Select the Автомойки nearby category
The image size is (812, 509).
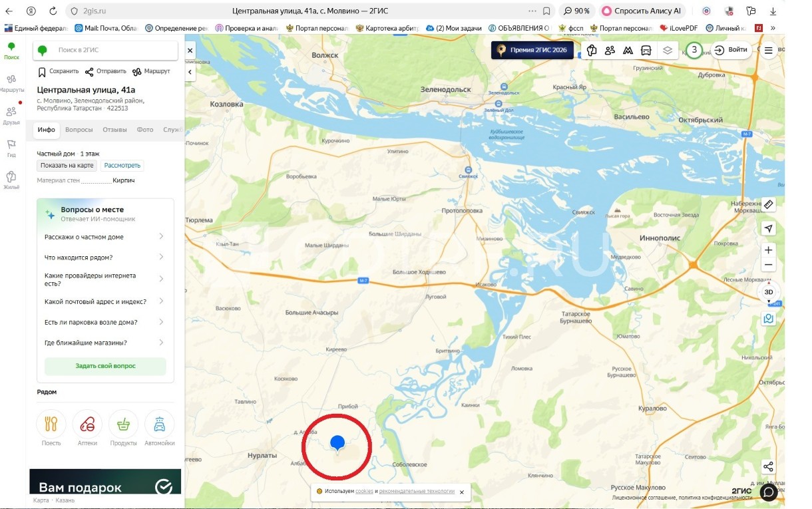pos(160,428)
